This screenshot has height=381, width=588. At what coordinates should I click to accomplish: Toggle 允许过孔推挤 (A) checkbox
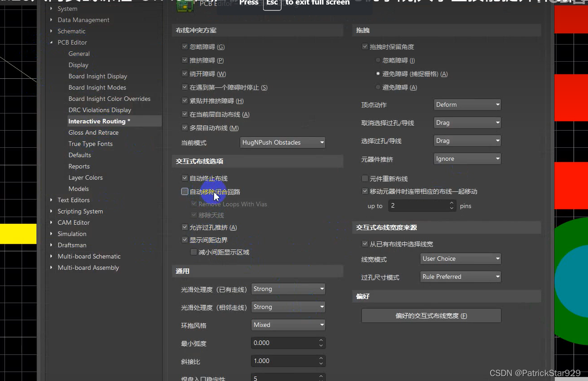(185, 227)
